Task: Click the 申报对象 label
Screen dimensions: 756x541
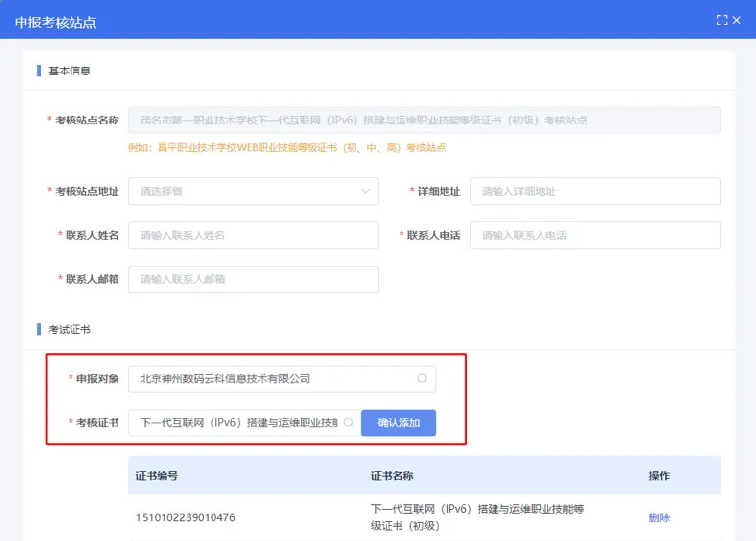Action: (97, 379)
